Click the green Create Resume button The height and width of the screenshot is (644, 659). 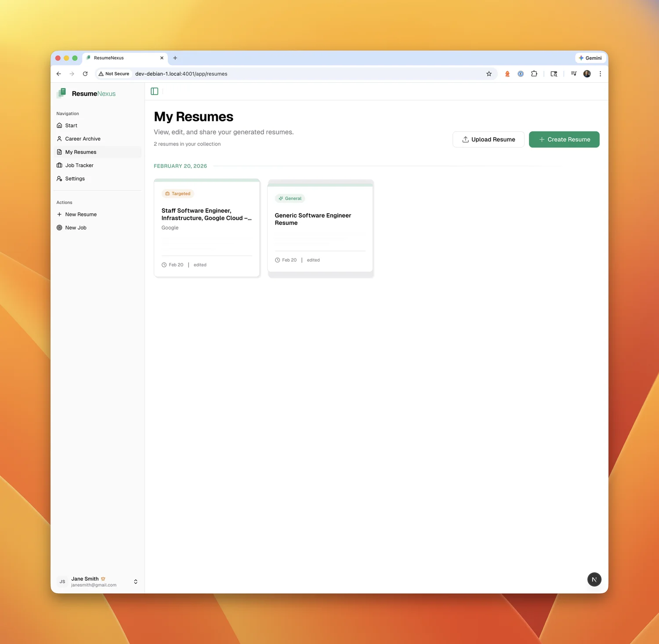(x=564, y=139)
